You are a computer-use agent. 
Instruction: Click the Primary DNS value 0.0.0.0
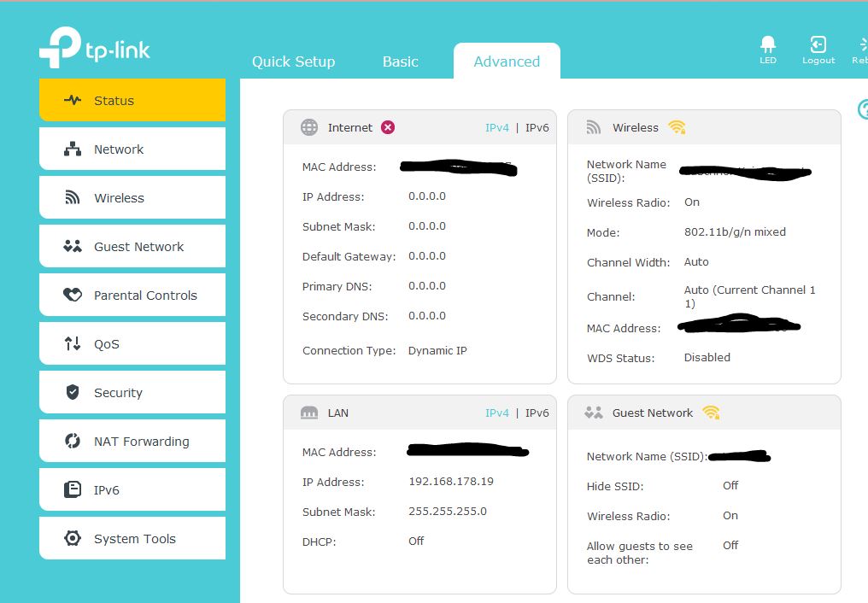[427, 286]
